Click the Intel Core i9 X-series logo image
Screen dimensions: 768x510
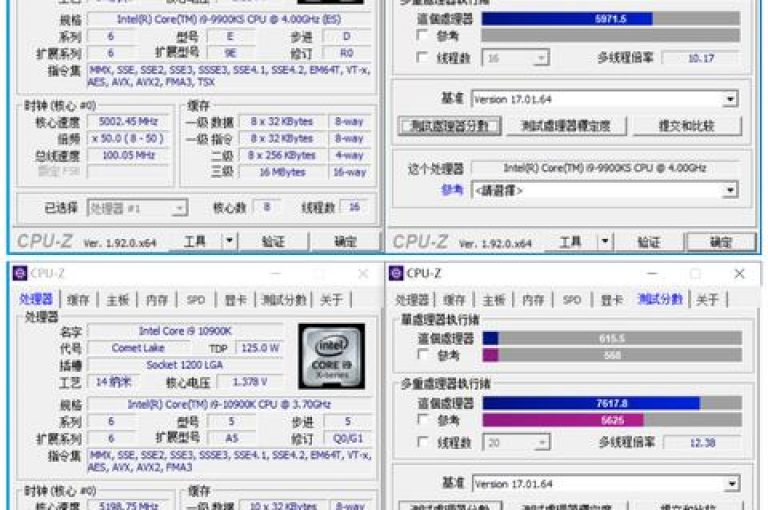tap(332, 356)
